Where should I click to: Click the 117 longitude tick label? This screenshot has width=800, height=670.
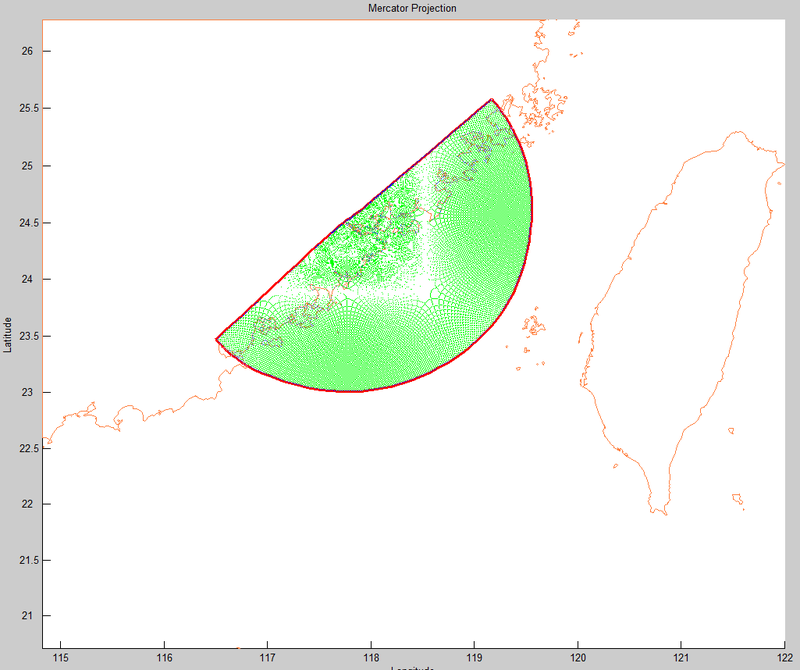[x=268, y=658]
